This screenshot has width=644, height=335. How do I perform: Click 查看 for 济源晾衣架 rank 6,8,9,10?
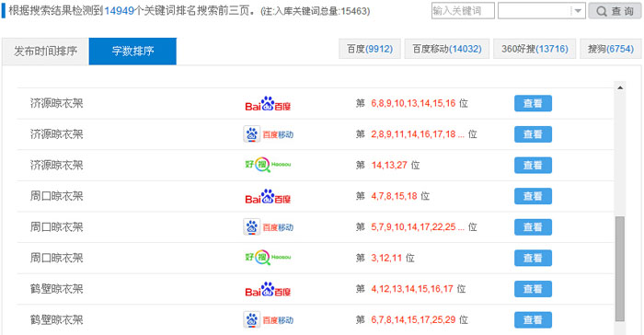point(533,104)
